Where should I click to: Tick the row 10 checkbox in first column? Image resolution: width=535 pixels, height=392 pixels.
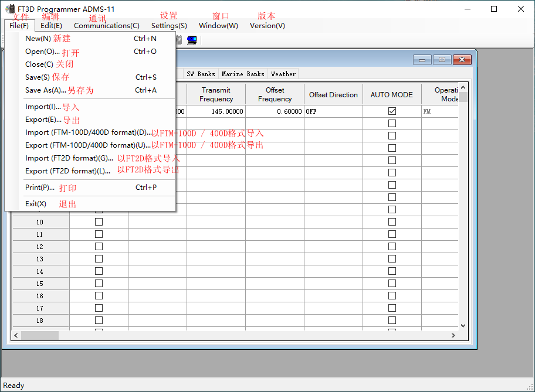99,222
